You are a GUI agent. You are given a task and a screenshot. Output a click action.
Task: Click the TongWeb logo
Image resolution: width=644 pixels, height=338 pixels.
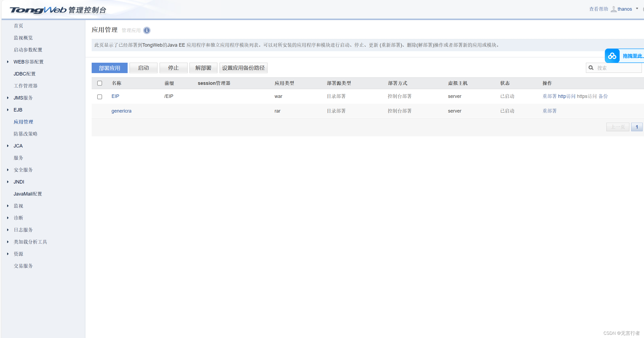tap(38, 10)
